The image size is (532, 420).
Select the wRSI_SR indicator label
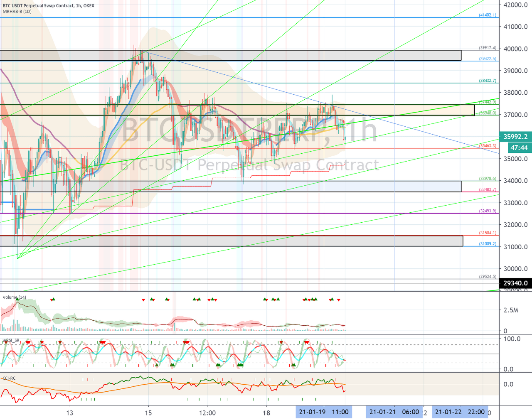pyautogui.click(x=11, y=341)
